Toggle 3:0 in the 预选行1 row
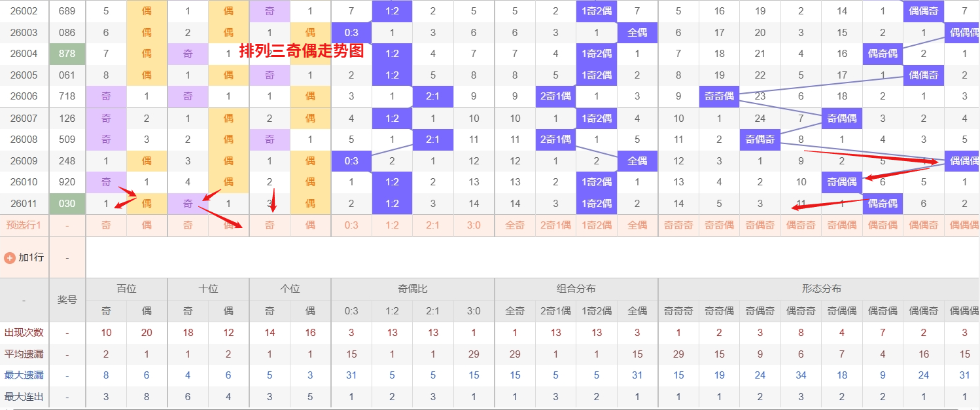The height and width of the screenshot is (410, 980). click(x=474, y=225)
